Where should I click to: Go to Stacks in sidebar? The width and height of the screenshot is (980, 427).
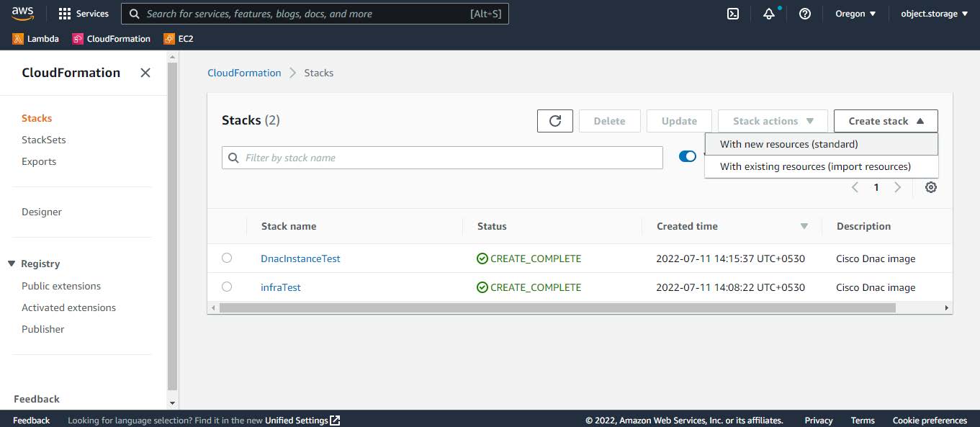point(37,118)
